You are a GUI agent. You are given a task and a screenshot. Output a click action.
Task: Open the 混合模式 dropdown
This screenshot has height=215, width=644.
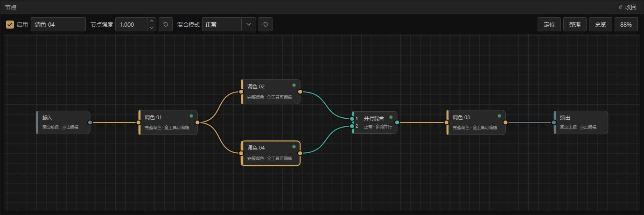(x=229, y=24)
